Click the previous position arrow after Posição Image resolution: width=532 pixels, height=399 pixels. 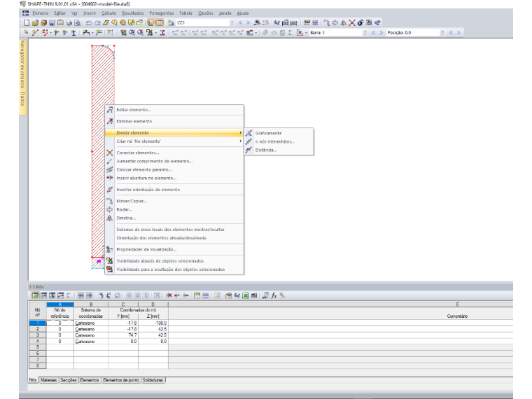coord(451,33)
